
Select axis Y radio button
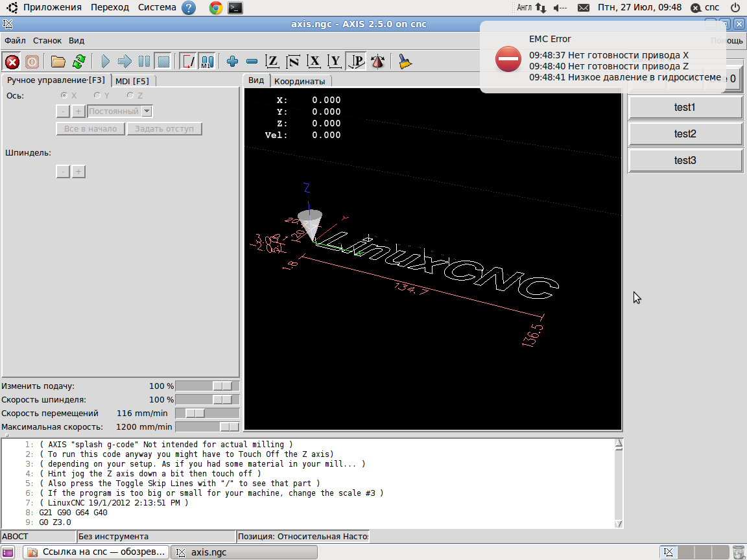pos(97,95)
